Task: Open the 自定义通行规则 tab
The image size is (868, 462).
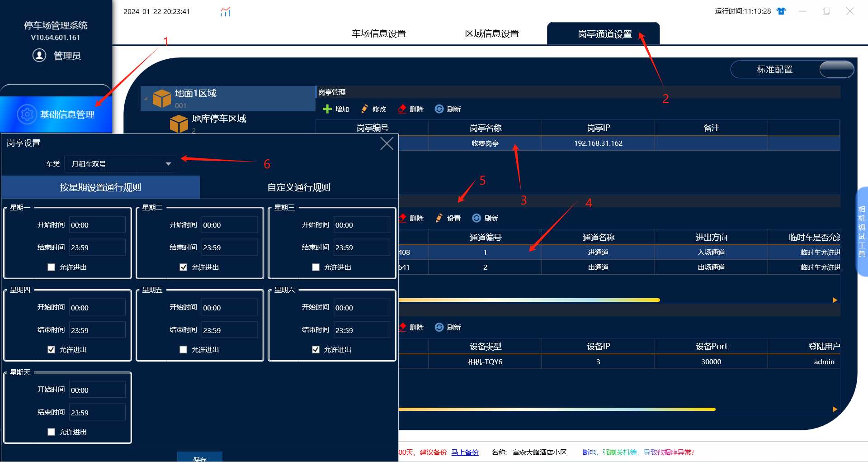Action: (299, 187)
